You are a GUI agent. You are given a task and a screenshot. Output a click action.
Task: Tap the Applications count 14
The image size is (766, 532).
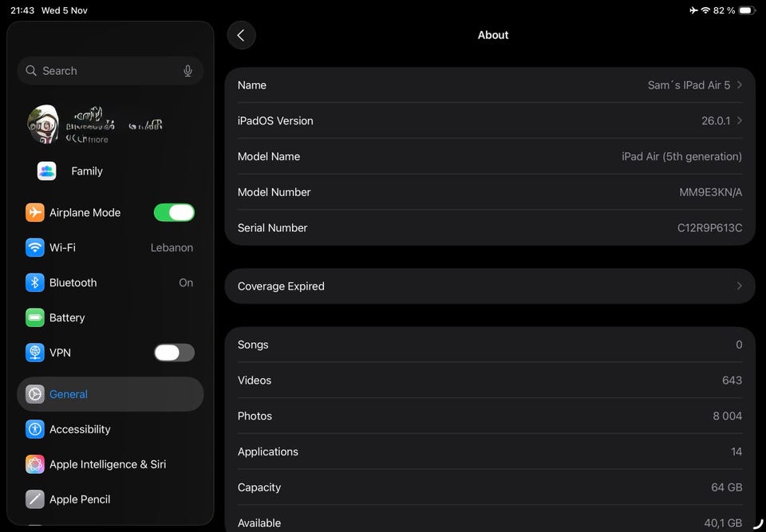[x=736, y=452]
